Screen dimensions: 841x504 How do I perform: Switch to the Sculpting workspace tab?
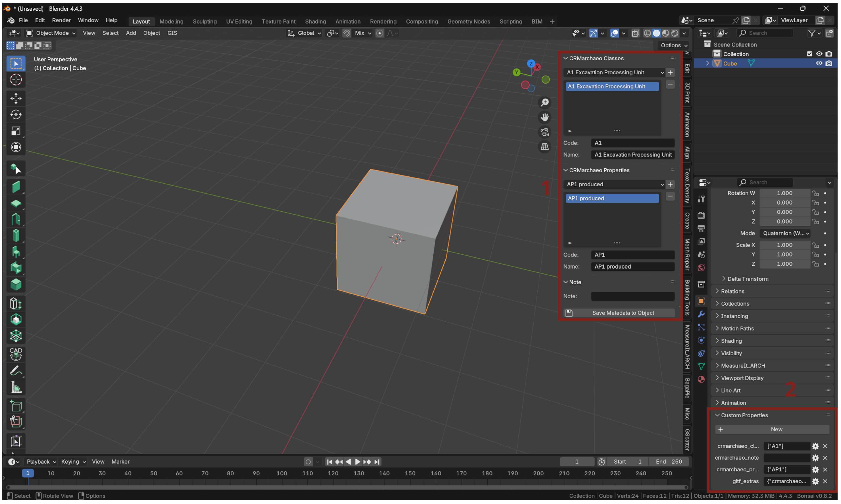tap(205, 21)
